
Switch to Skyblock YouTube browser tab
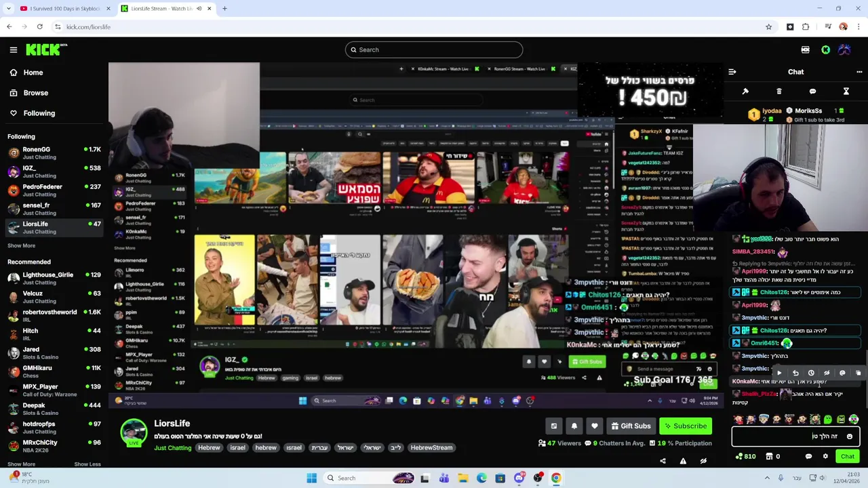pos(64,9)
